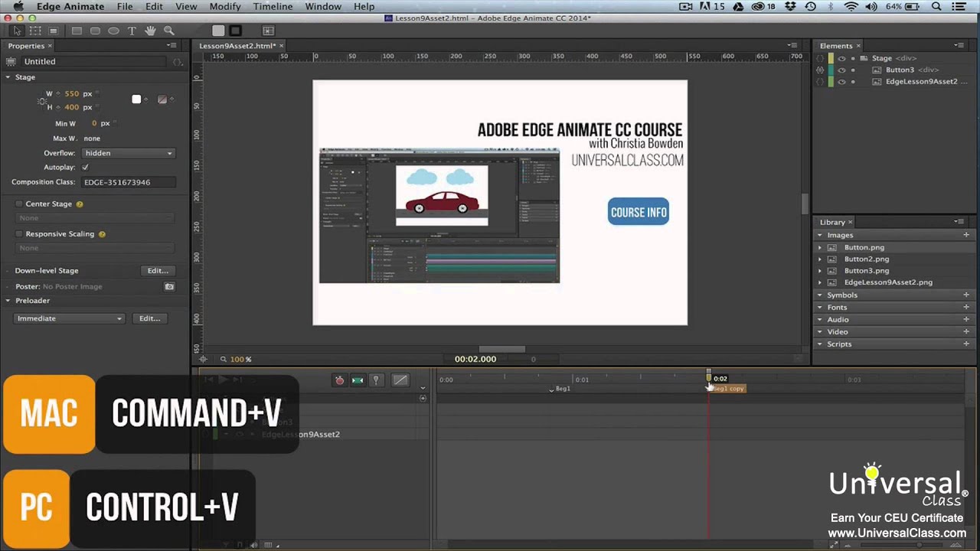
Task: Toggle lock dot for Stage element
Action: pos(853,58)
